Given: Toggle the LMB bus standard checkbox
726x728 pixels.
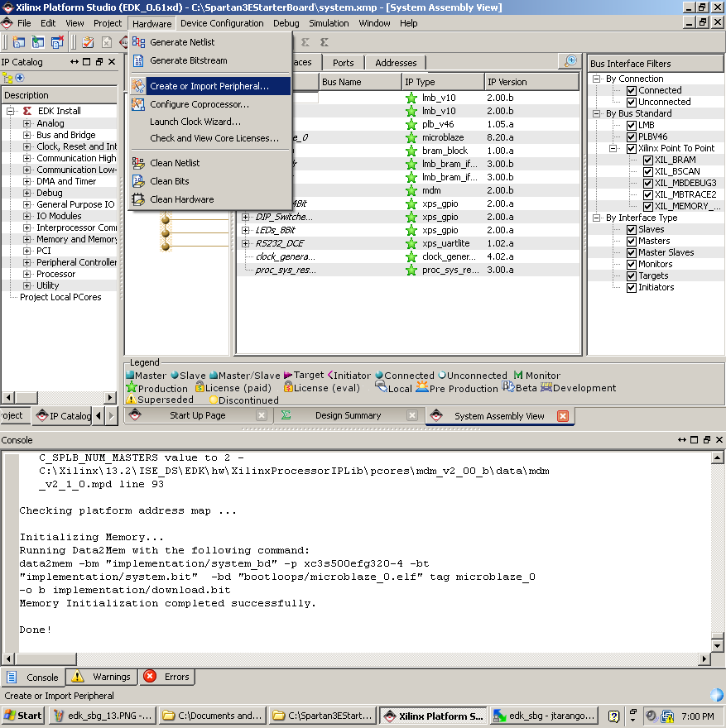Looking at the screenshot, I should pos(632,126).
